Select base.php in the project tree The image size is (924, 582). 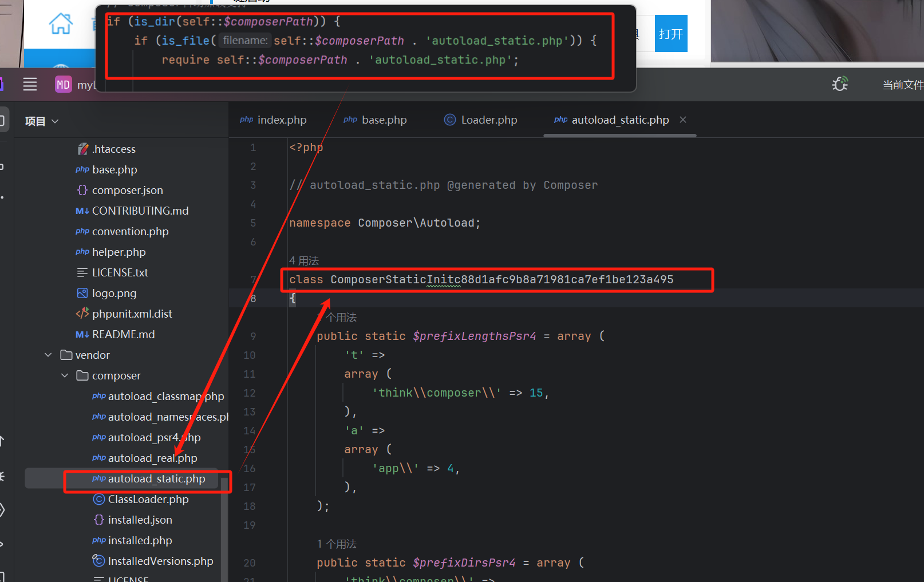click(x=114, y=170)
